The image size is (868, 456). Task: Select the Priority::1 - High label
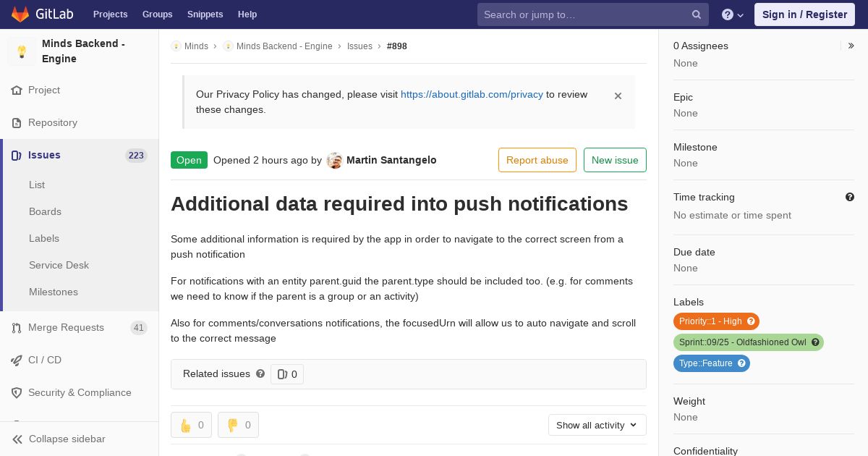(710, 321)
